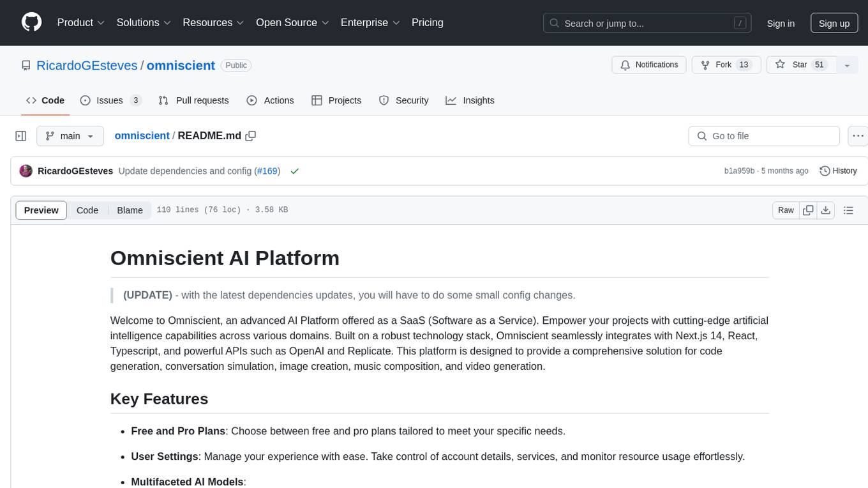Switch to the Insights tab
Screen dimensions: 868x488
(470, 100)
